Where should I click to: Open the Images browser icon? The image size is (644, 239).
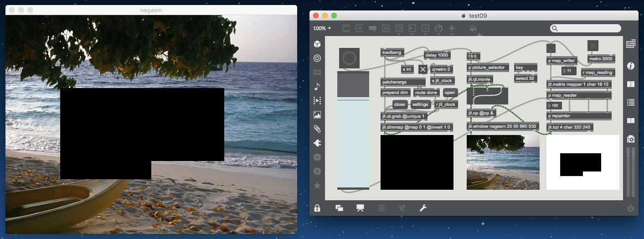(317, 115)
